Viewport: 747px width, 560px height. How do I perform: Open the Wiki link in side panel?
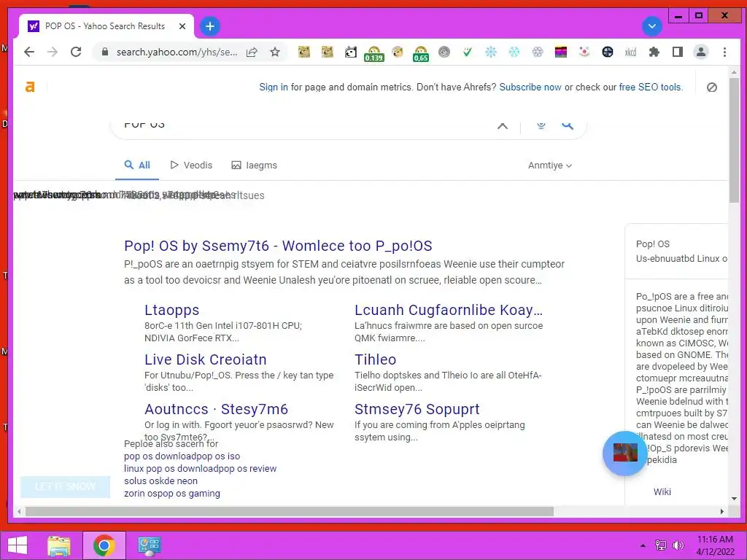tap(662, 492)
